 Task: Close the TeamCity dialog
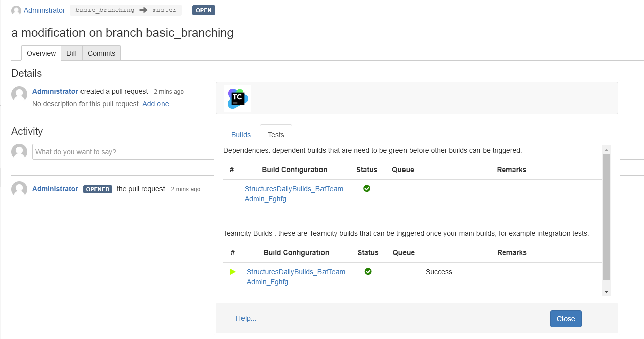[566, 319]
